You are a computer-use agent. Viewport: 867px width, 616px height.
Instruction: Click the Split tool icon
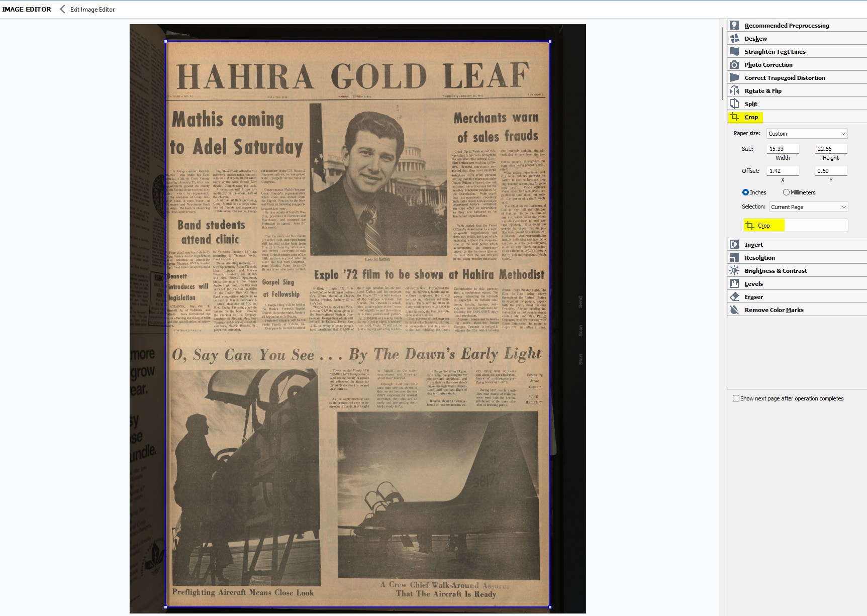coord(734,104)
